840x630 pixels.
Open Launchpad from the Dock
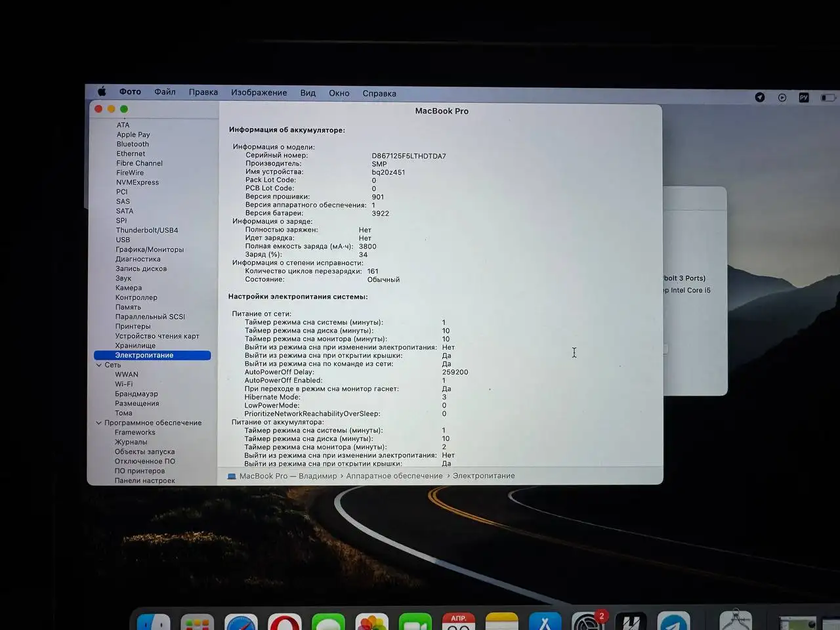point(197,622)
